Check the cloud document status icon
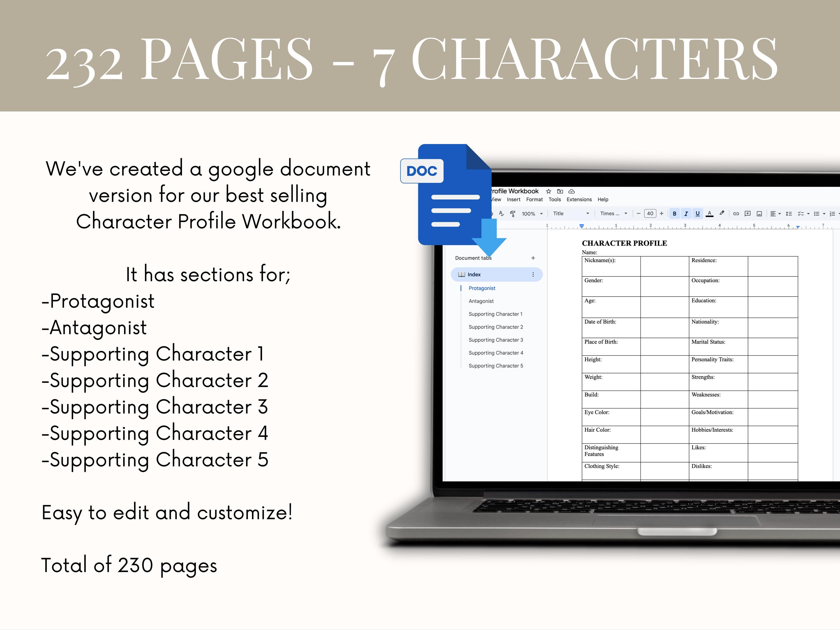Screen dimensions: 840x630 (571, 192)
